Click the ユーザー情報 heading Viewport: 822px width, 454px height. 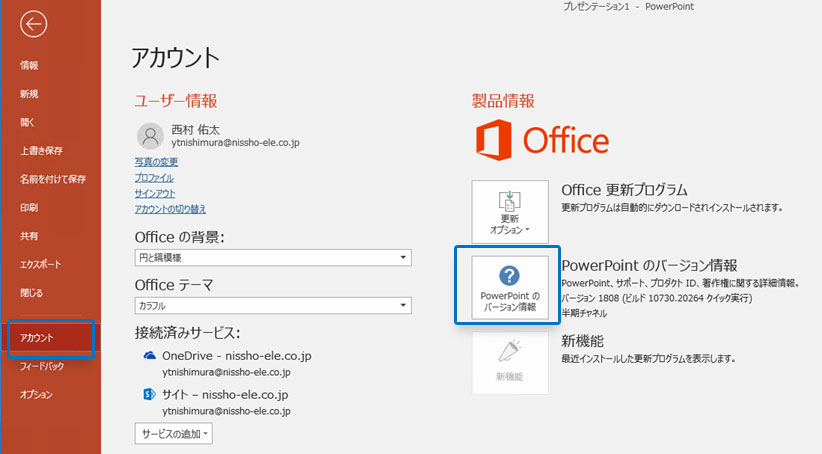(x=176, y=101)
